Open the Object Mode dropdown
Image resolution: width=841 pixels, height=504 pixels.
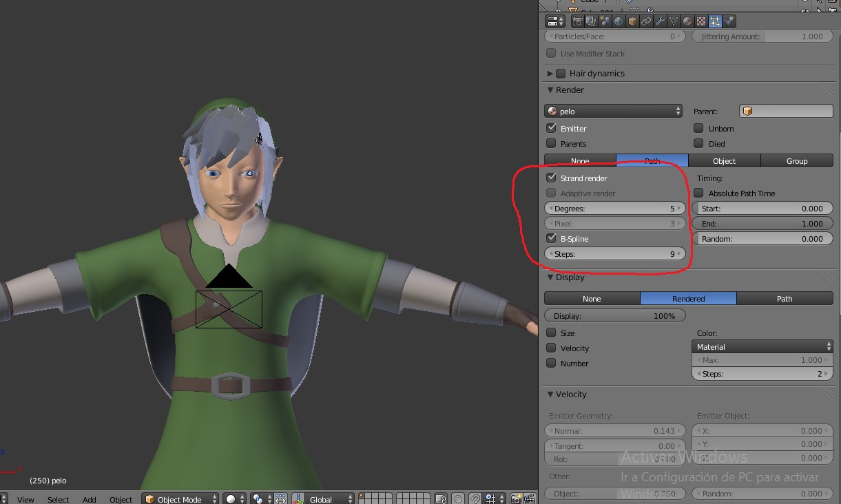click(x=181, y=499)
